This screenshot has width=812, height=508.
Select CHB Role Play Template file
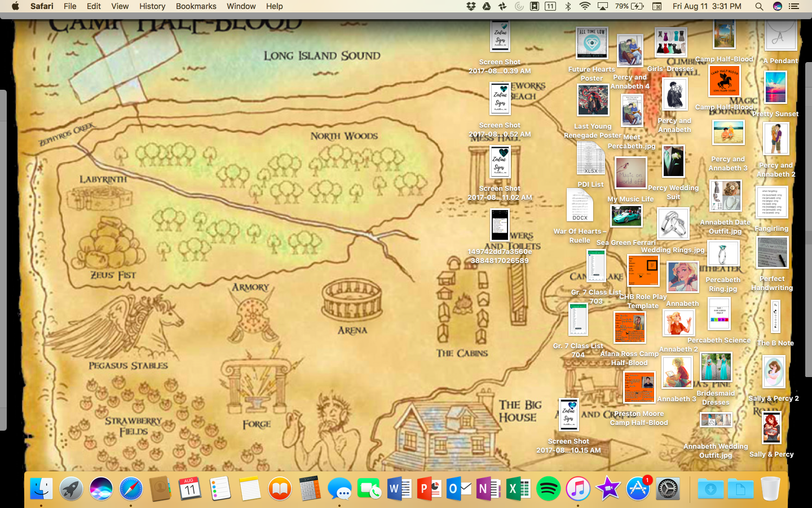click(643, 270)
